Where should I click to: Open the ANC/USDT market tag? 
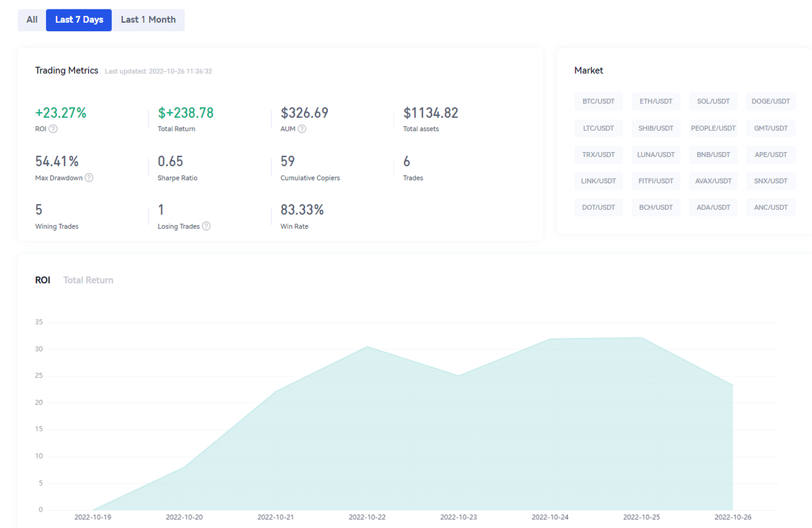(x=770, y=207)
